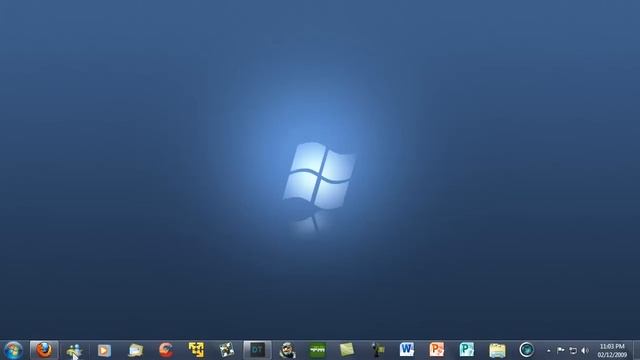Open Firefox from the taskbar
The image size is (640, 360).
click(x=44, y=350)
